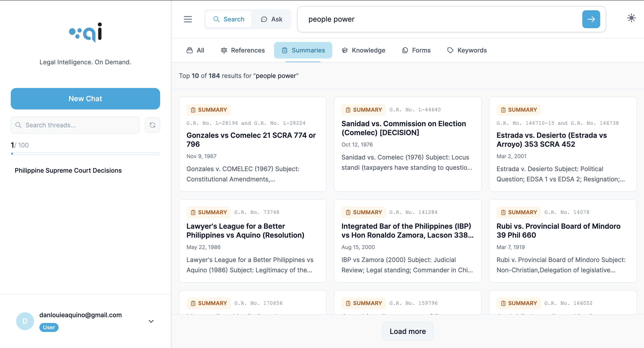
Task: Switch to Search mode
Action: tap(229, 19)
